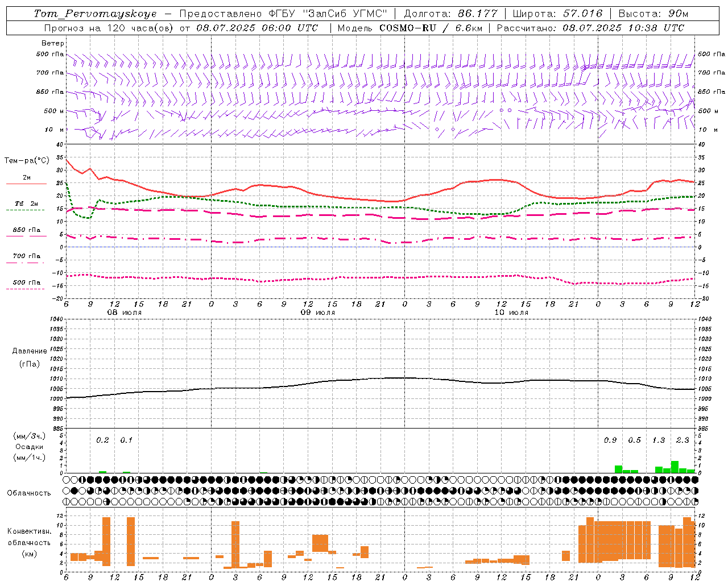The image size is (728, 582).
Task: Click the 3-hour precipitation value '0.2'
Action: 102,440
